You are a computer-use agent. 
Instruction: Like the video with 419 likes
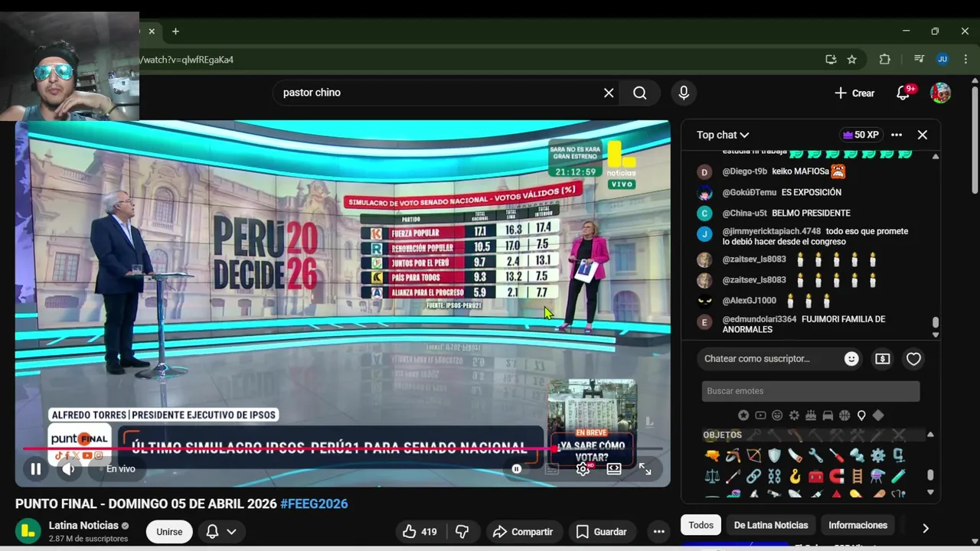(420, 532)
